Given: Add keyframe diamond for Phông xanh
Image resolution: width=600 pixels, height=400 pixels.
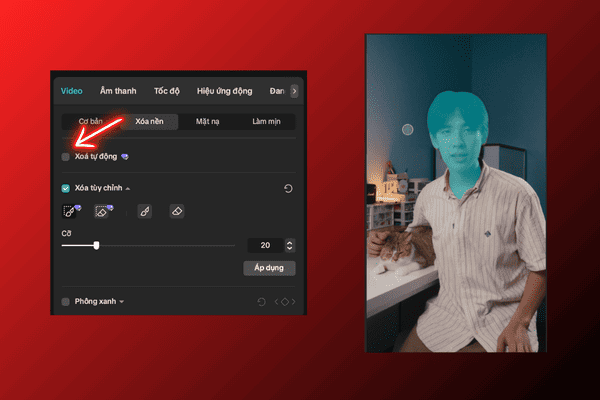Looking at the screenshot, I should pyautogui.click(x=284, y=301).
